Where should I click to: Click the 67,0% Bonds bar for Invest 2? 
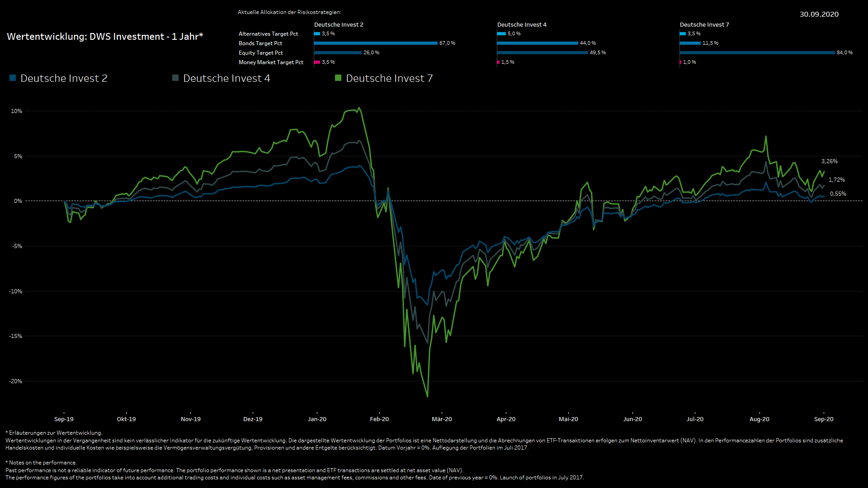click(x=376, y=43)
